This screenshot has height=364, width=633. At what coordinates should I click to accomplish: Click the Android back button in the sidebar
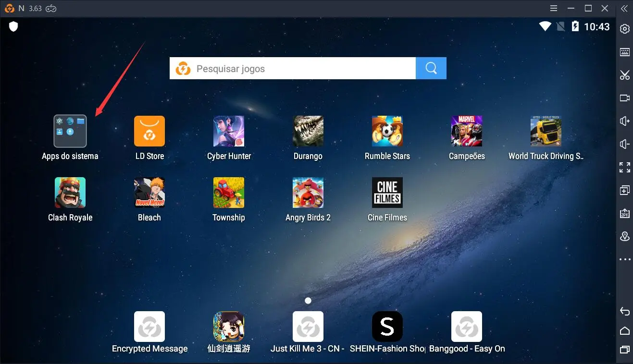625,311
